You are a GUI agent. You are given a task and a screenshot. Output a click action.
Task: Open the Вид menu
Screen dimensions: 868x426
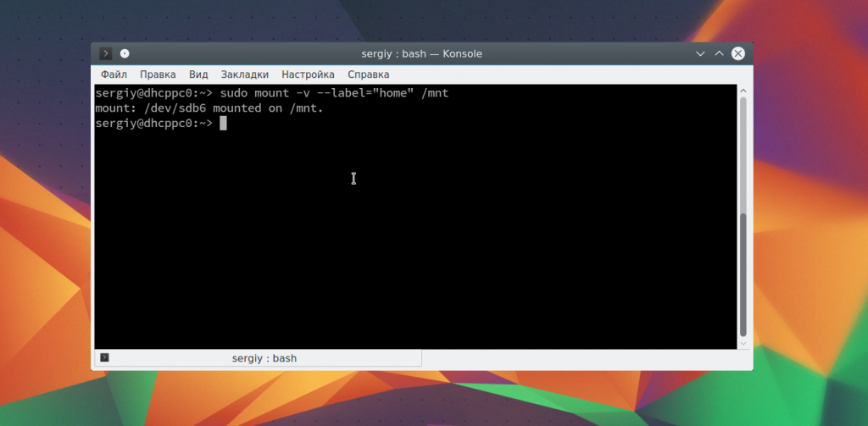tap(198, 75)
